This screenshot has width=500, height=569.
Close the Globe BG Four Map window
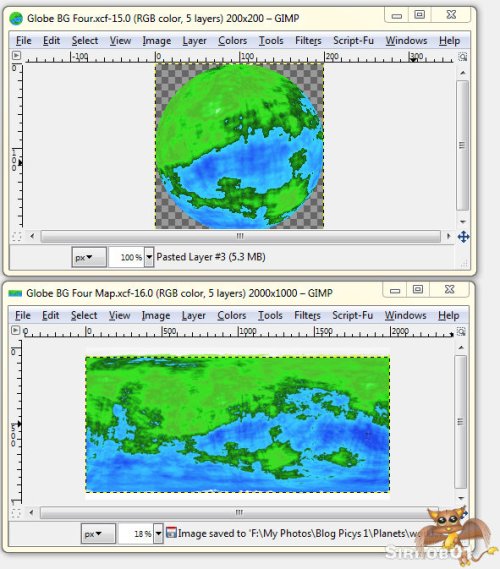449,290
